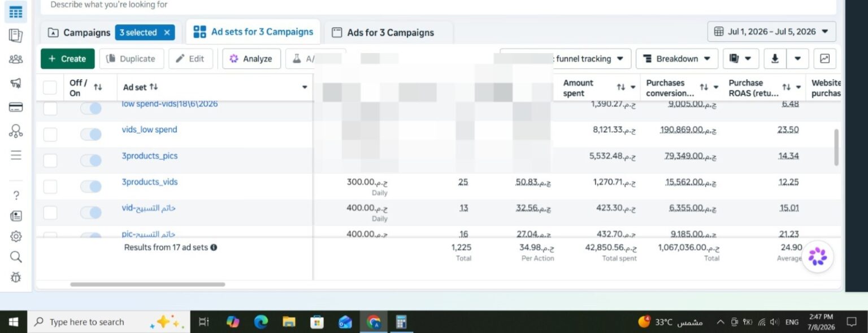Open Purchases conversion column menu arrow

[715, 88]
